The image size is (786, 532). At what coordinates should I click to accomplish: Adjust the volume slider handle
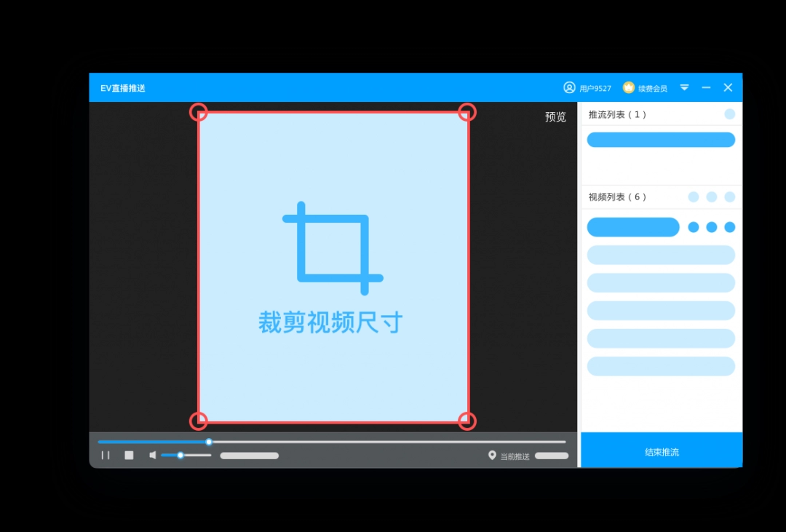tap(180, 456)
